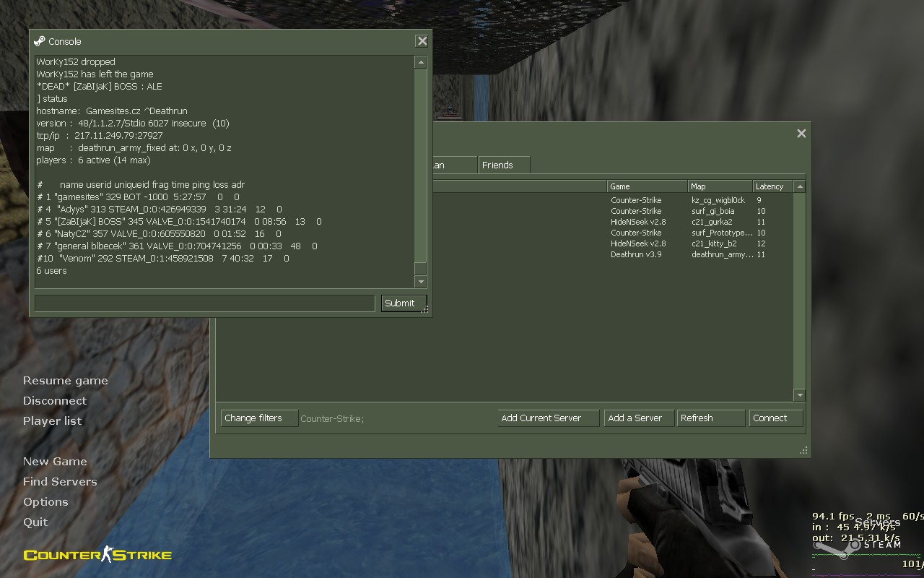Click console line with Adyys player
924x578 pixels.
pos(159,210)
